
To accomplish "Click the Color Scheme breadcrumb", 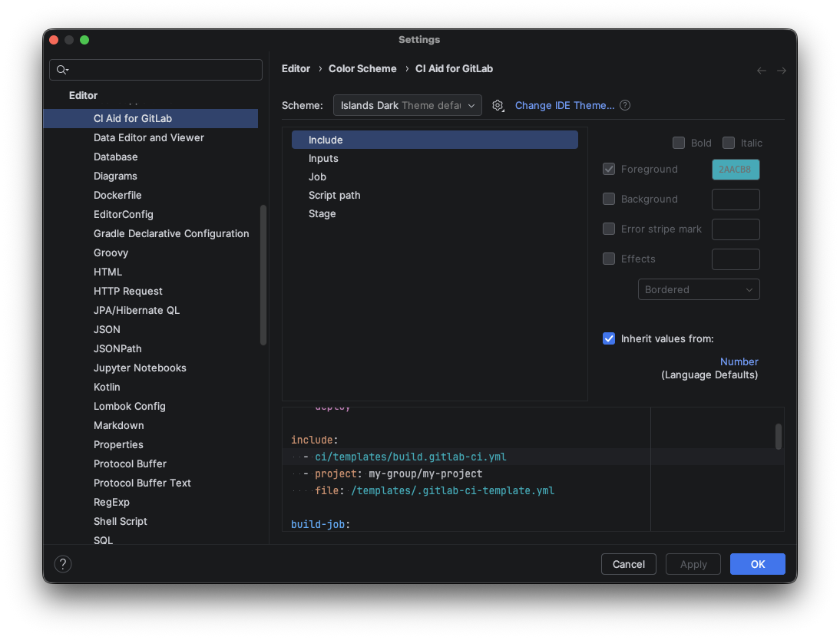I will click(x=362, y=68).
